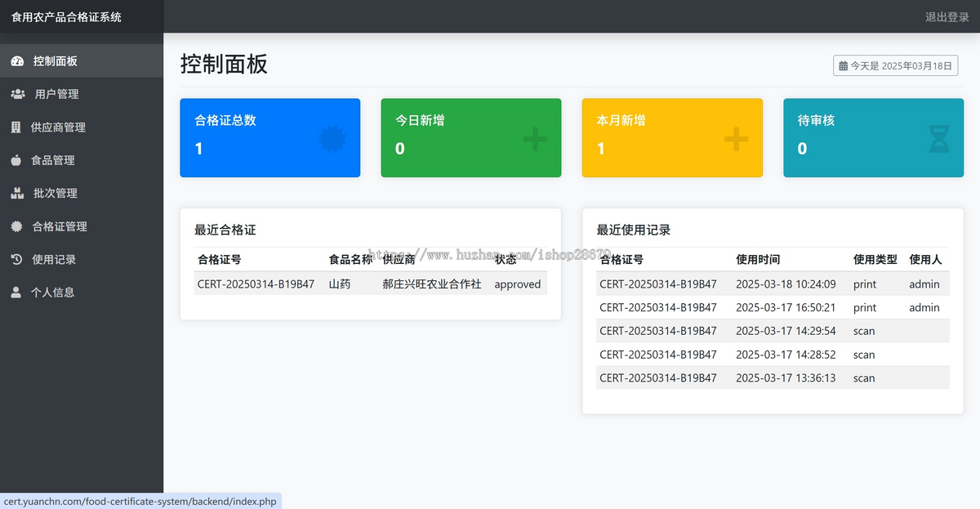Open 食品管理 from the sidebar
This screenshot has width=980, height=509.
[x=82, y=160]
